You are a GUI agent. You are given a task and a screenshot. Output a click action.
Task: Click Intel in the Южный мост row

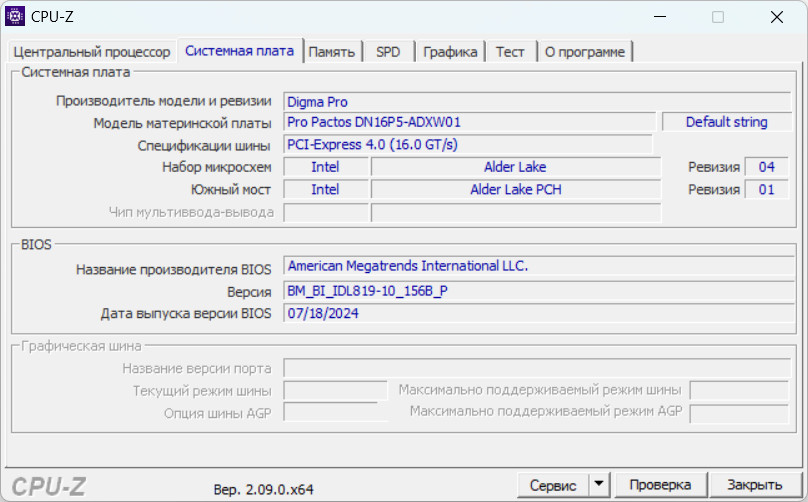326,189
